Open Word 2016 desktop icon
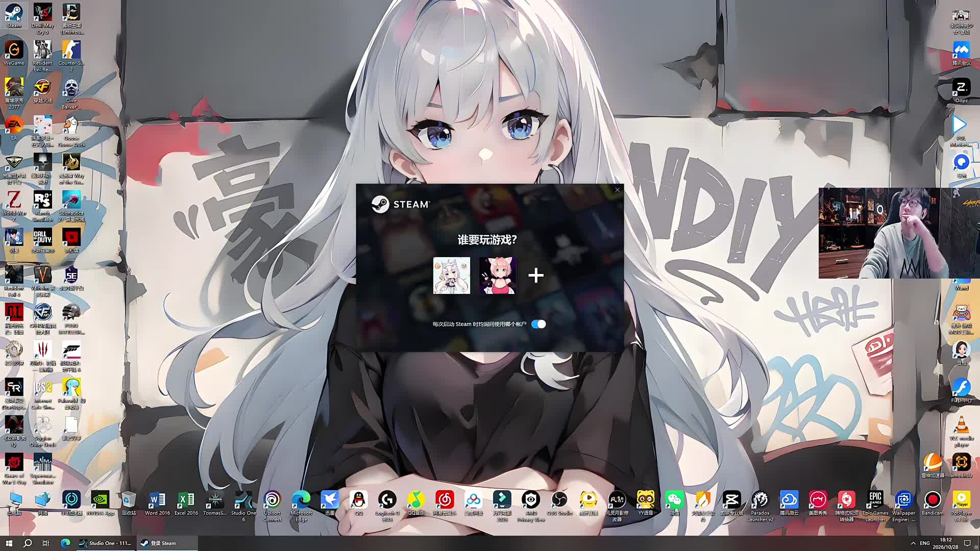The height and width of the screenshot is (551, 980). pos(157,504)
